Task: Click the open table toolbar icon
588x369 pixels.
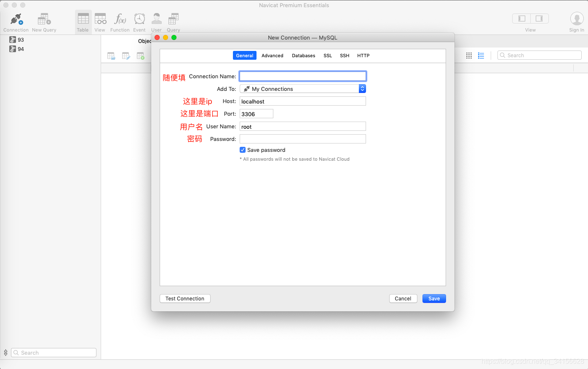Action: click(111, 56)
